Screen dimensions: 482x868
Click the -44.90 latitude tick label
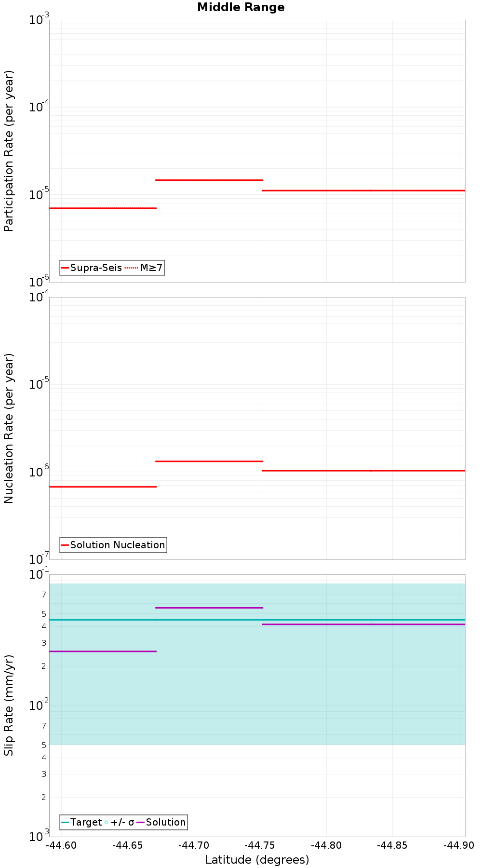(x=459, y=845)
